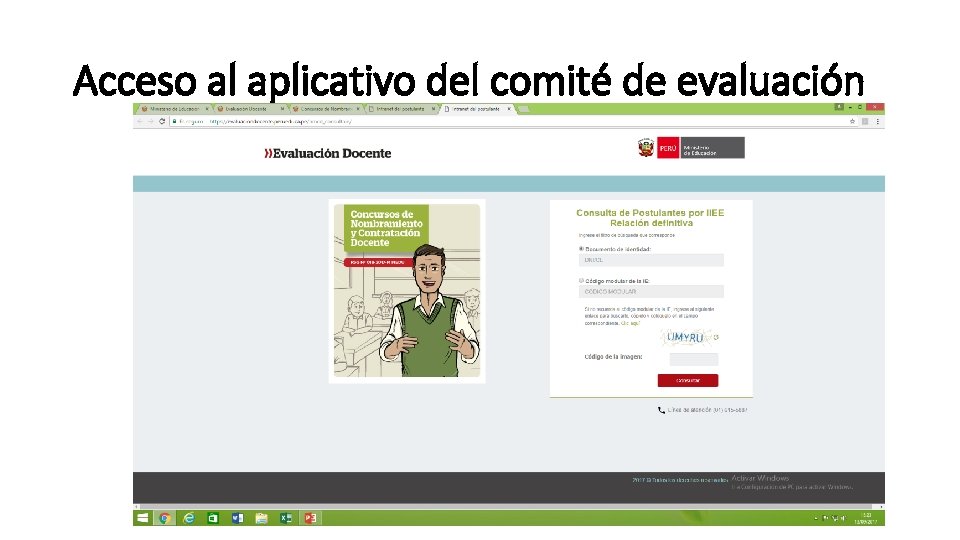960x540 pixels.
Task: Click the Chrome icon in the taskbar
Action: (164, 518)
